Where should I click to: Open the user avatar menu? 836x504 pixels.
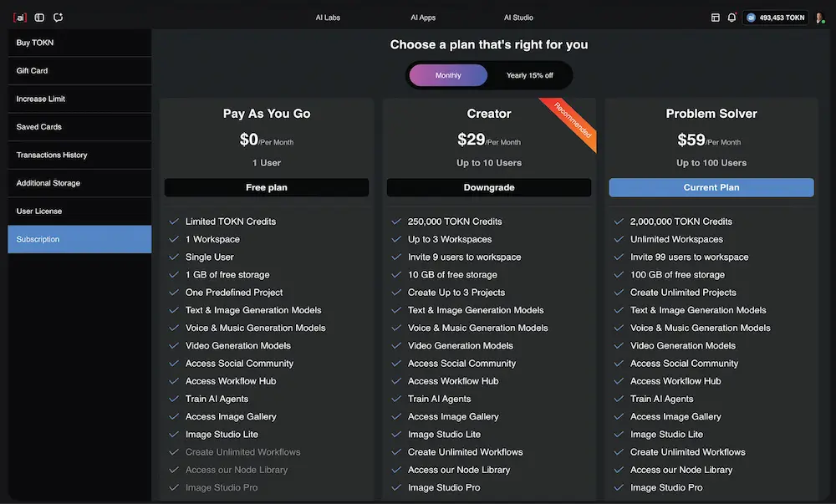click(x=820, y=17)
